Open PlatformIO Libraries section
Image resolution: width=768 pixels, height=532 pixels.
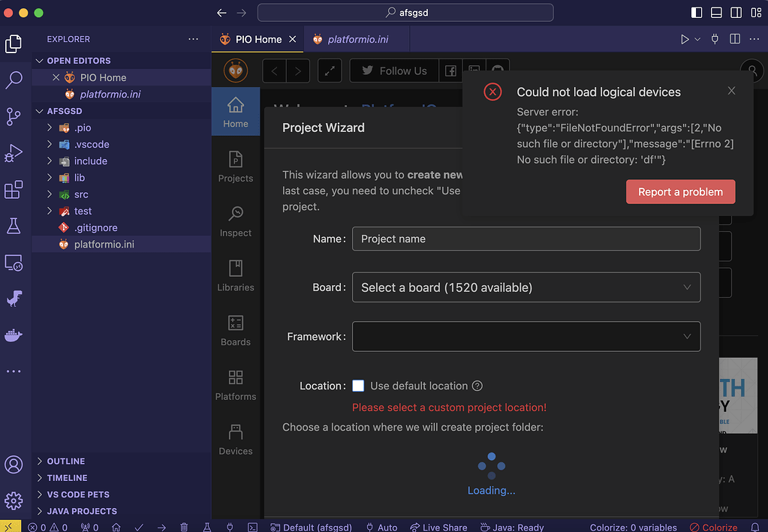coord(236,275)
